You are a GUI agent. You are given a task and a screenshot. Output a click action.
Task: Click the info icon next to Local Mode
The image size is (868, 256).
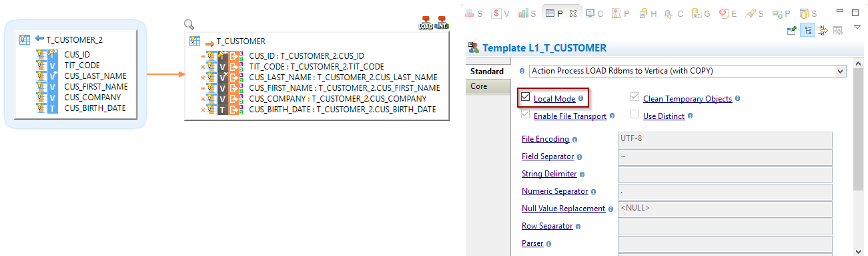coord(581,99)
